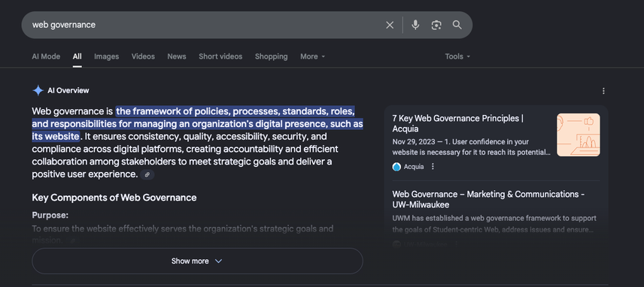Click the 'Key Components of Web Governance' heading
The width and height of the screenshot is (644, 287).
click(114, 198)
